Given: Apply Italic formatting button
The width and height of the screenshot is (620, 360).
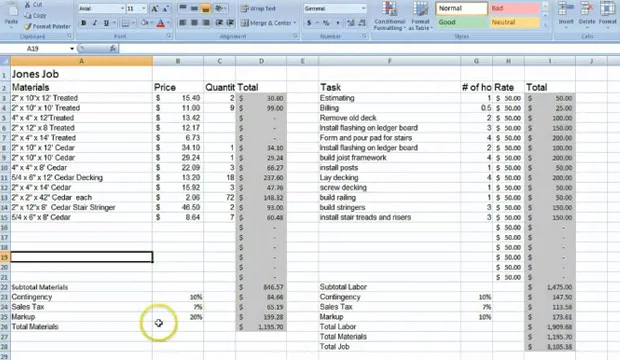Looking at the screenshot, I should click(95, 23).
